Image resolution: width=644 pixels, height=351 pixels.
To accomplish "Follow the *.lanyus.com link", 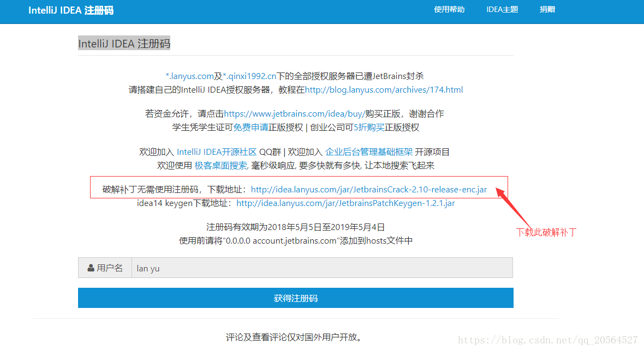I will point(189,76).
